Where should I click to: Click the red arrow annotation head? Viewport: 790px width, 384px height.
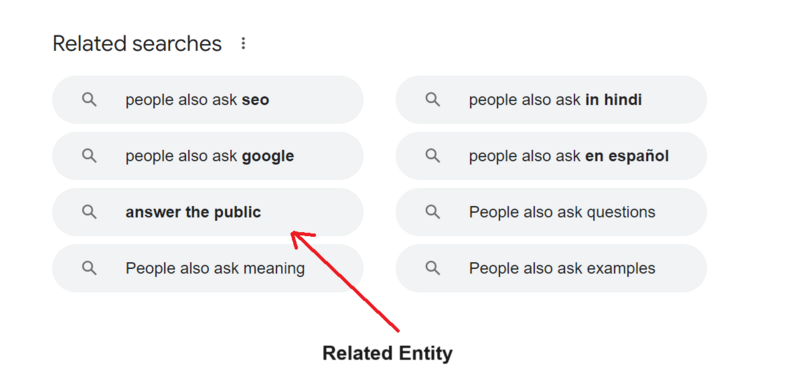tap(302, 240)
